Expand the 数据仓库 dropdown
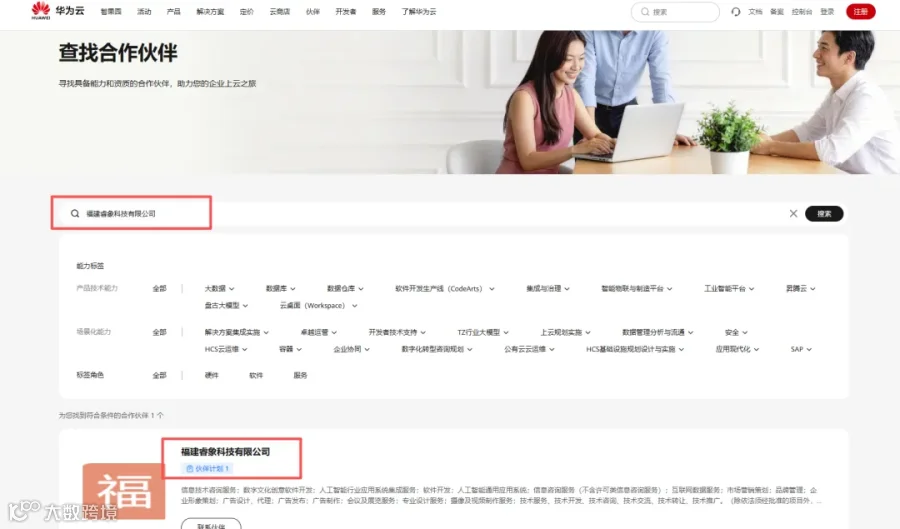Viewport: 900px width, 529px height. [x=345, y=289]
